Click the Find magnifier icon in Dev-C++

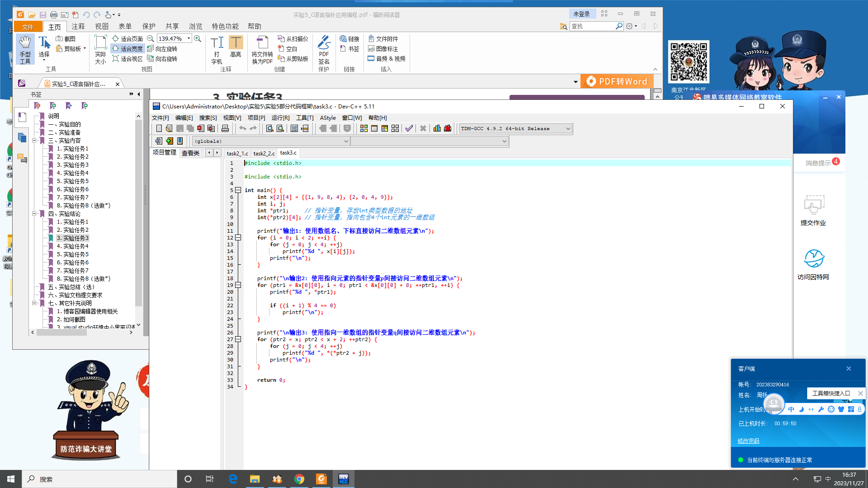269,129
